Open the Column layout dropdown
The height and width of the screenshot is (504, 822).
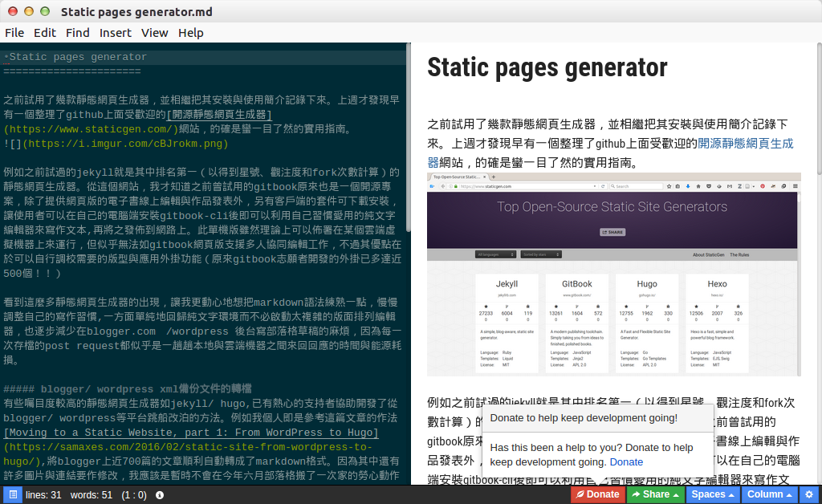point(769,494)
